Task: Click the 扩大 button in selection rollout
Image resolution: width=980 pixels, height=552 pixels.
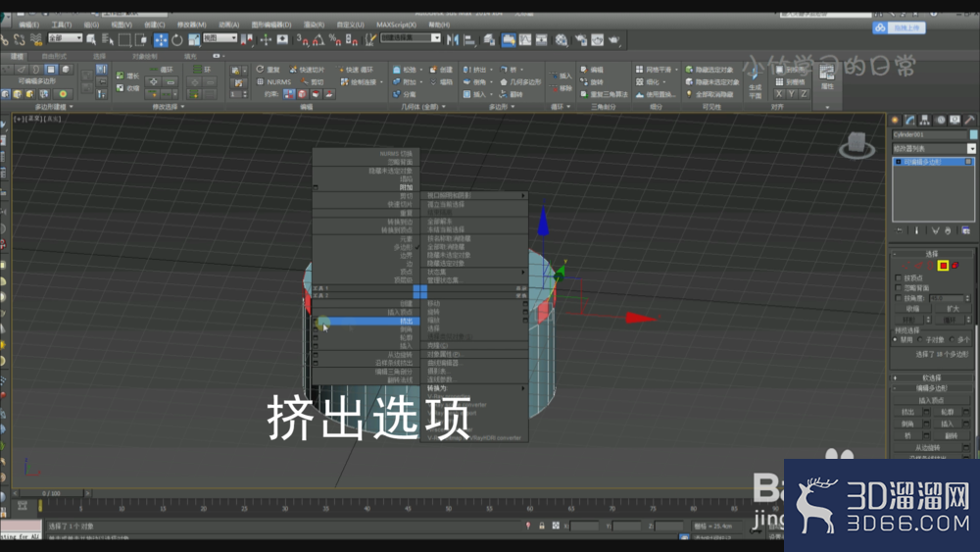Action: point(954,309)
